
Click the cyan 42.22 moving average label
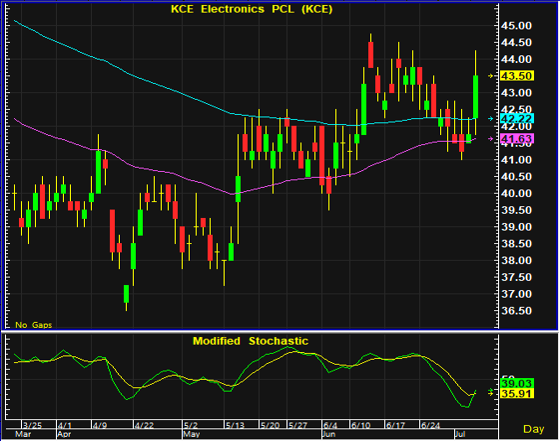click(x=517, y=118)
